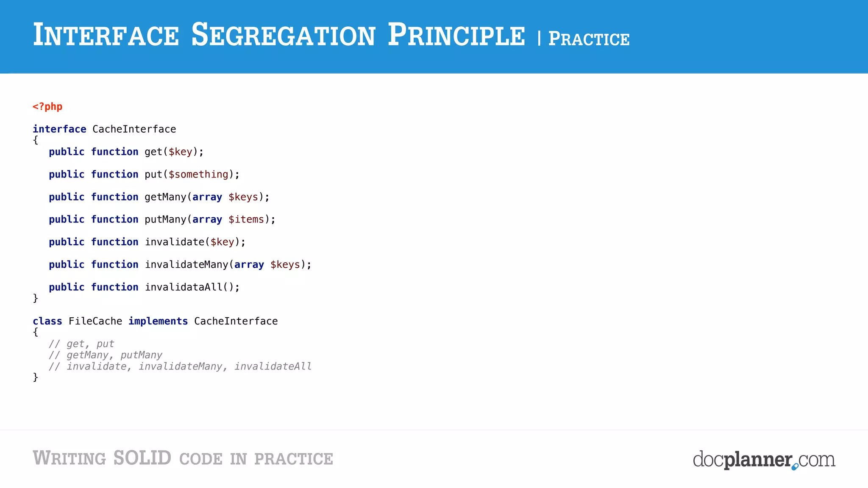
Task: Click the '// get, put' comment
Action: point(81,344)
